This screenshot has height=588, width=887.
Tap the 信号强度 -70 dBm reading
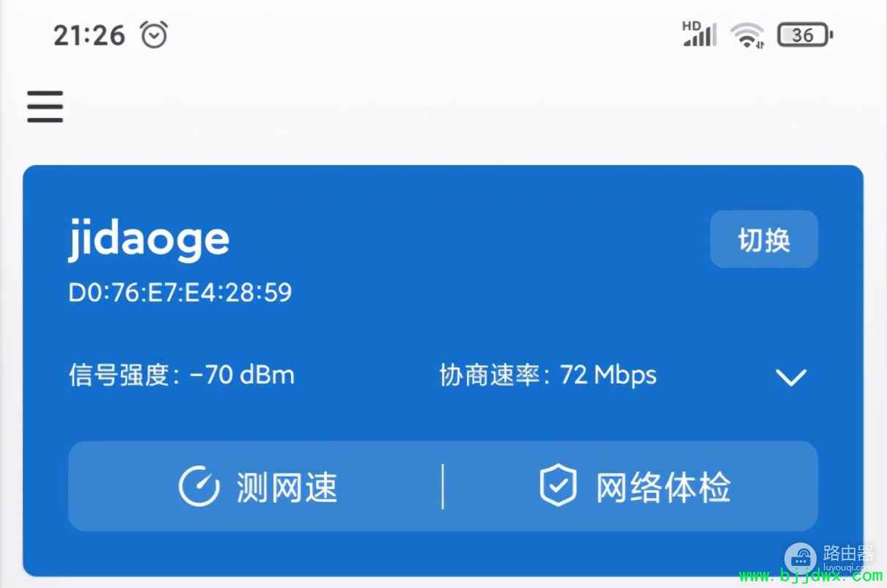(x=182, y=375)
